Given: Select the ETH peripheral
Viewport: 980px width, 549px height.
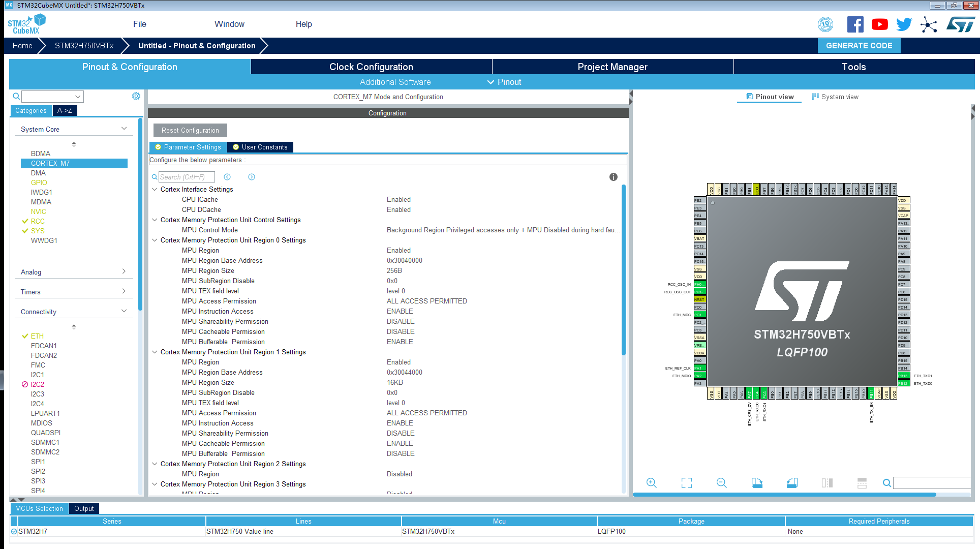Looking at the screenshot, I should [37, 336].
